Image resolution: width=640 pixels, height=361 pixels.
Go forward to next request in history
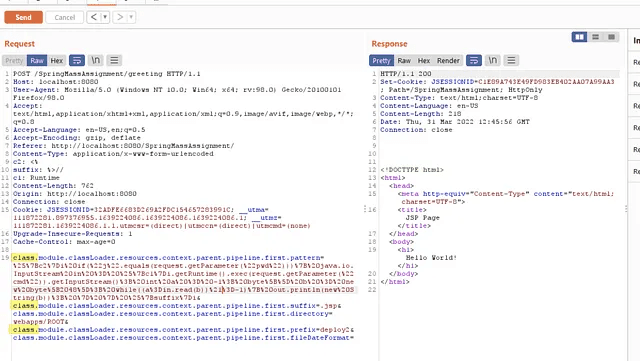point(120,17)
